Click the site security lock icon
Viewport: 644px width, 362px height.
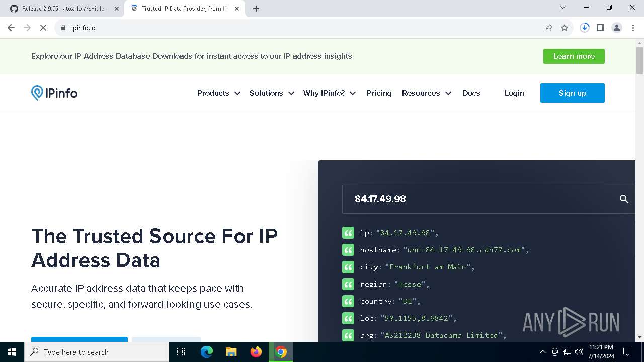tap(63, 28)
